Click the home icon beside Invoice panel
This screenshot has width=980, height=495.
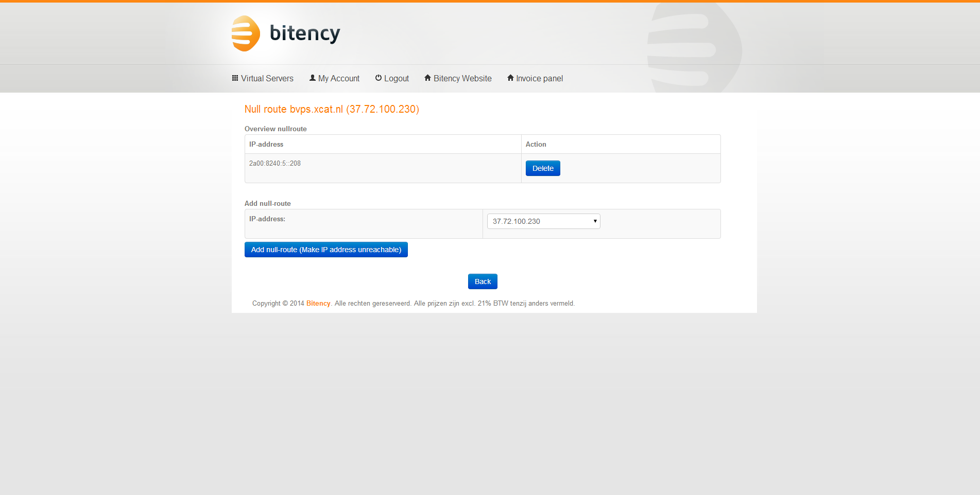coord(510,78)
